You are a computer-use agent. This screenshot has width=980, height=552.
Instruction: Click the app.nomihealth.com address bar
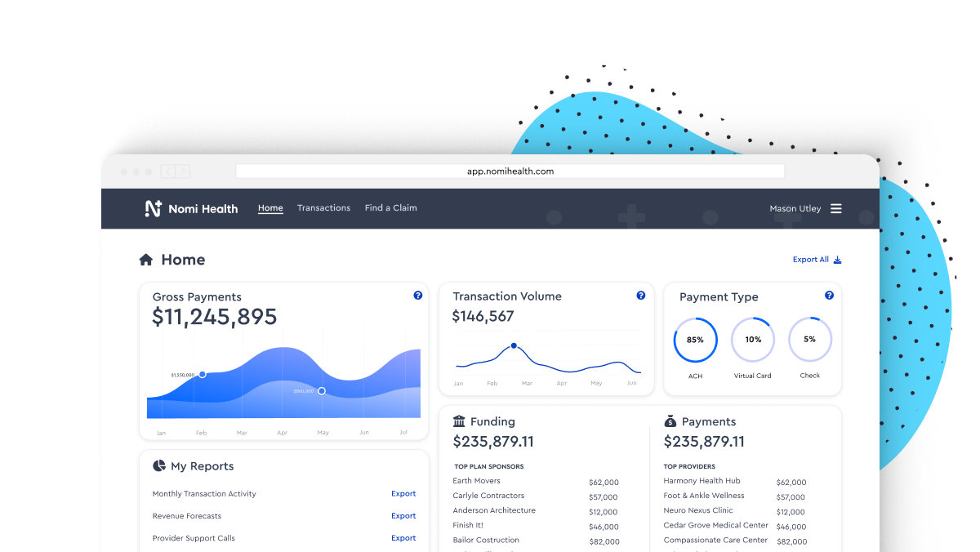(510, 171)
